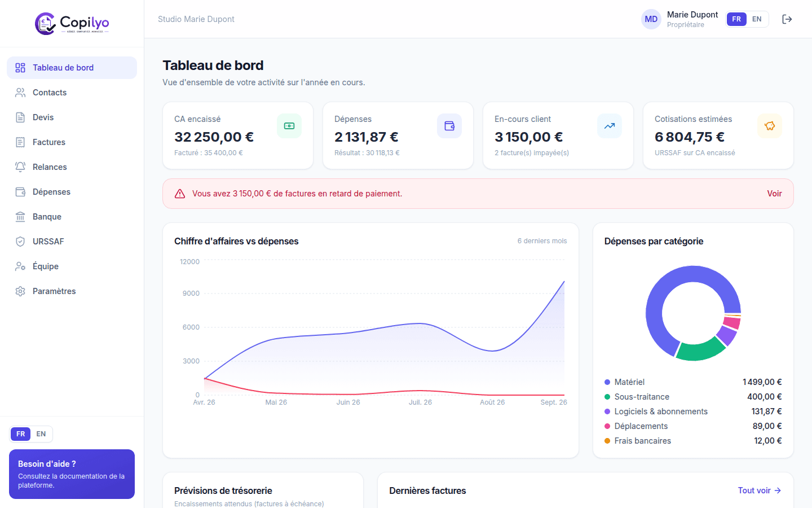Viewport: 812px width, 508px height.
Task: Open the Contacts menu item
Action: click(72, 93)
